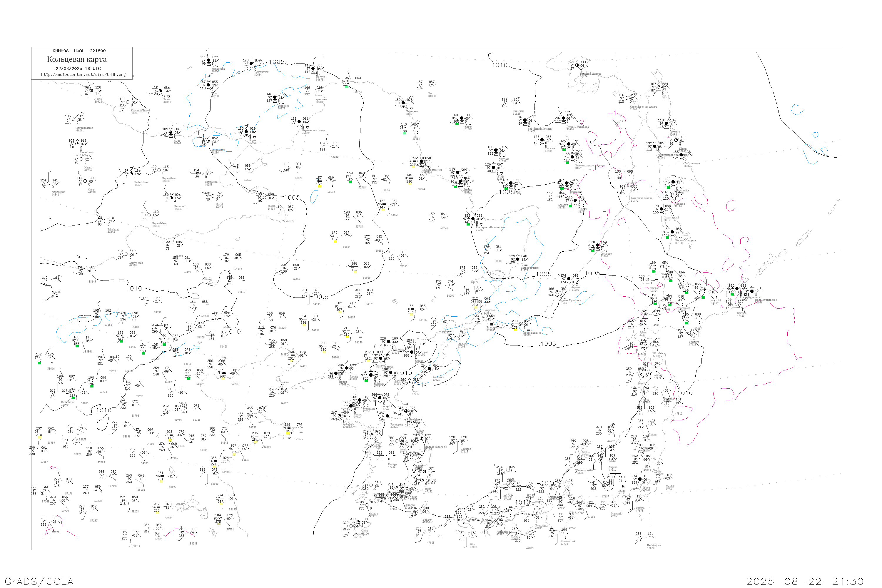Image resolution: width=882 pixels, height=588 pixels.
Task: Click green square at Сосуново 31866 station
Action: pos(593,250)
